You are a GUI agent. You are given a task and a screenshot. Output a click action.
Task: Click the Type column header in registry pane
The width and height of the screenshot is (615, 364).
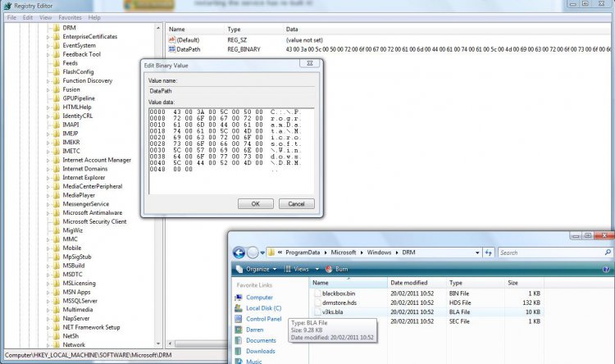(x=253, y=29)
